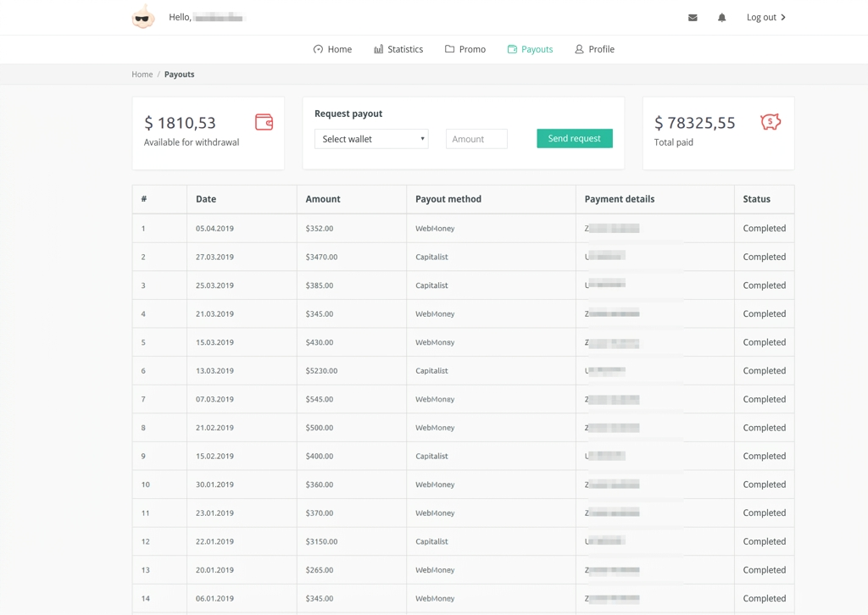Open messages via the envelope icon

tap(693, 18)
